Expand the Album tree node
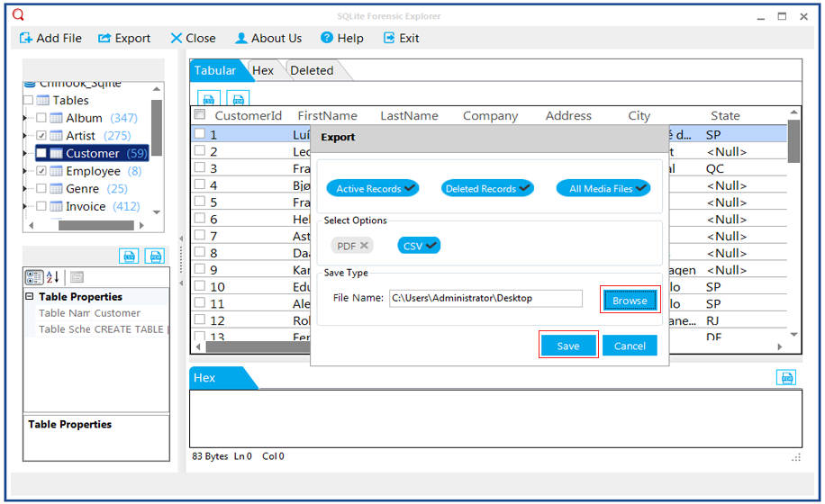 pos(24,118)
